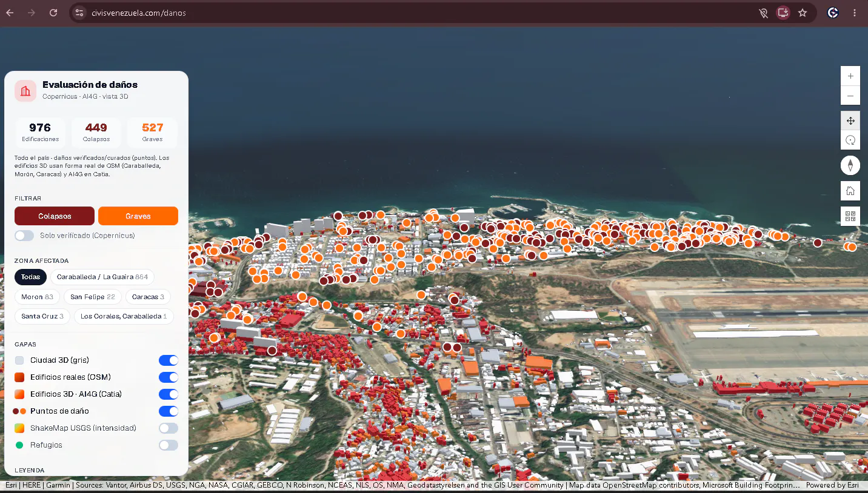868x493 pixels.
Task: Select Los Corales, Caraballeda zone
Action: (x=124, y=316)
